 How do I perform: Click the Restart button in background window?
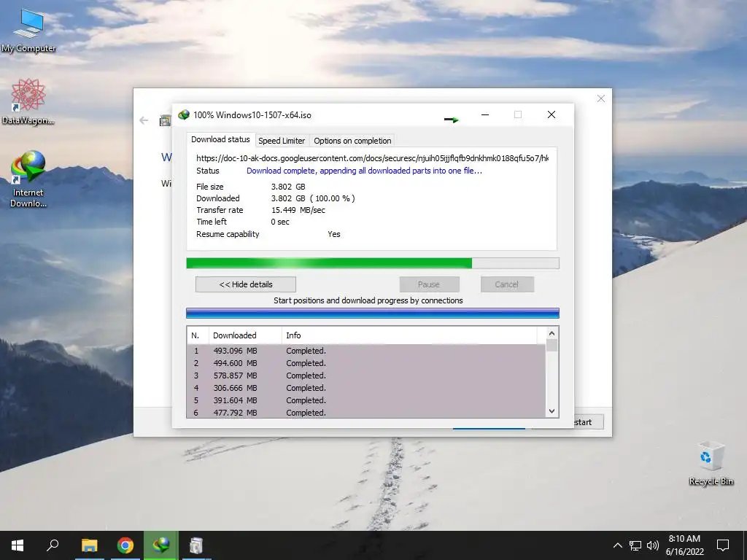pos(589,422)
